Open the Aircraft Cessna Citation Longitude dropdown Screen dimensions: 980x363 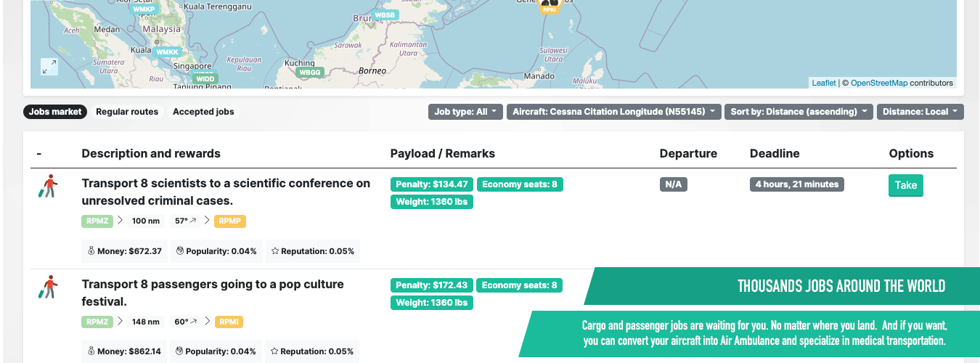pos(614,112)
